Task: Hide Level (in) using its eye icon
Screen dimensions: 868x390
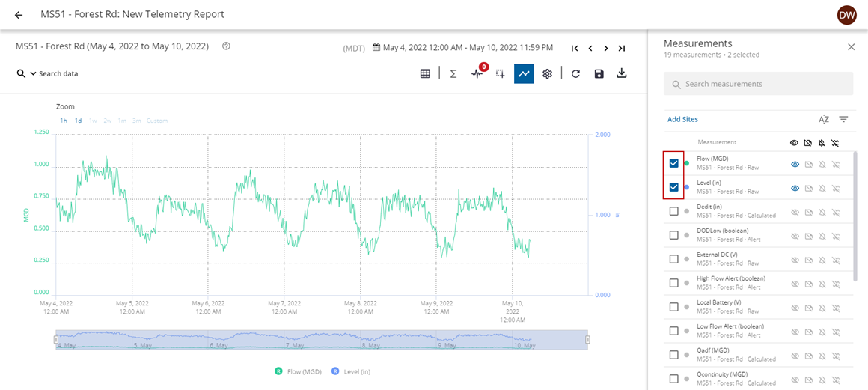Action: click(x=795, y=189)
